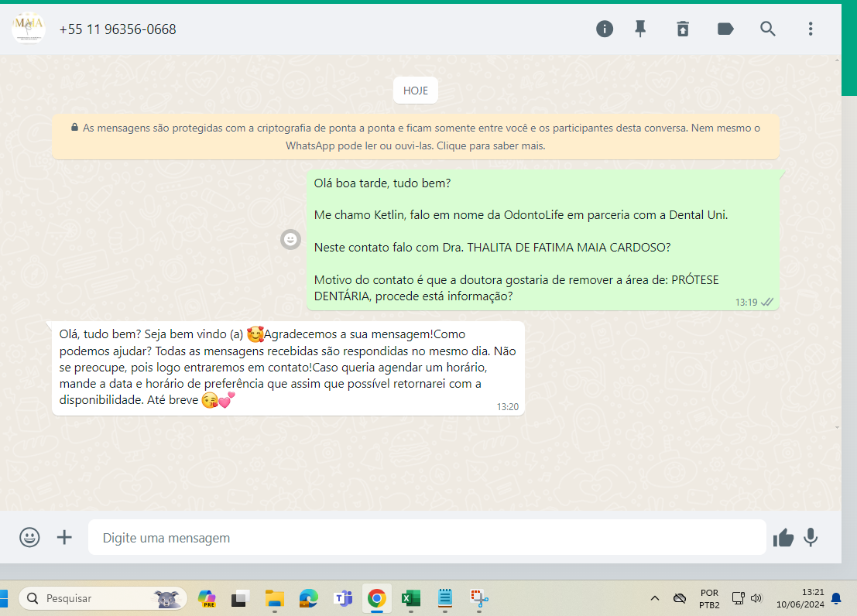Open network settings from tray icon
Screen dimensions: 857x616
point(739,598)
